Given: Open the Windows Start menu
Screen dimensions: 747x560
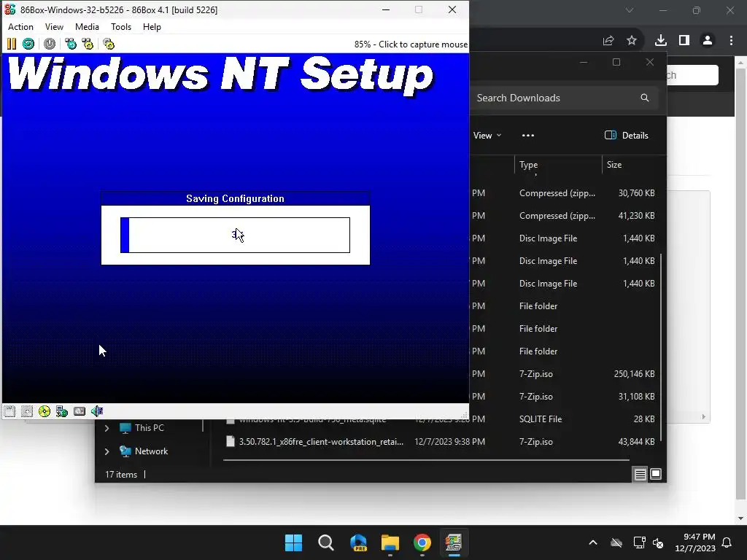Looking at the screenshot, I should tap(293, 542).
